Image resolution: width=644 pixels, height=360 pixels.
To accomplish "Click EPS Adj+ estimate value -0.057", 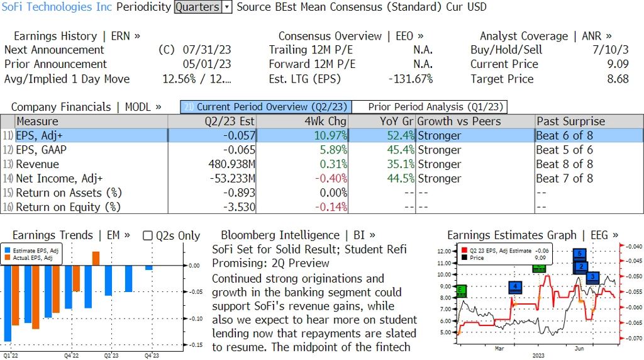I will (239, 135).
